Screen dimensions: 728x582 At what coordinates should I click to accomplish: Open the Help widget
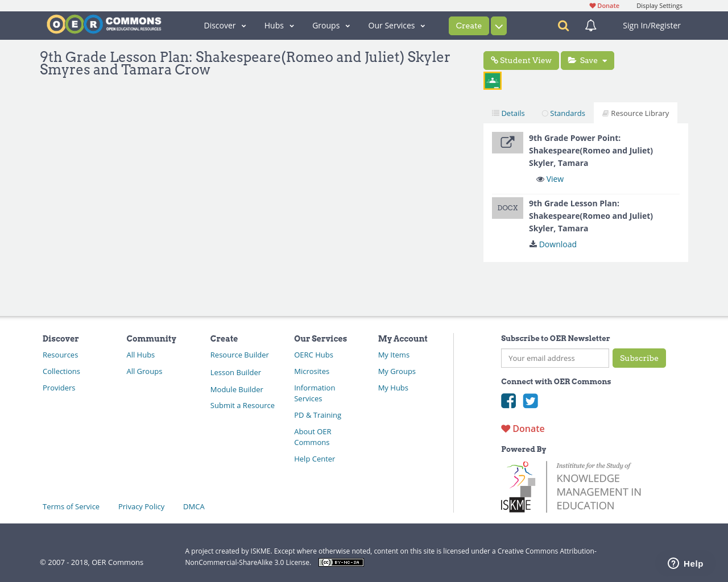click(685, 563)
